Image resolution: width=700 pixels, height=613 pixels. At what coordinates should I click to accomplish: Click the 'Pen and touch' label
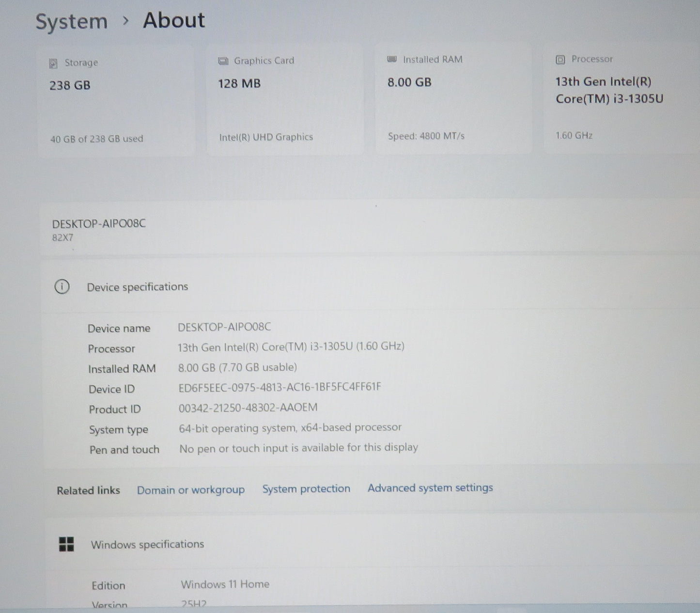(x=124, y=450)
